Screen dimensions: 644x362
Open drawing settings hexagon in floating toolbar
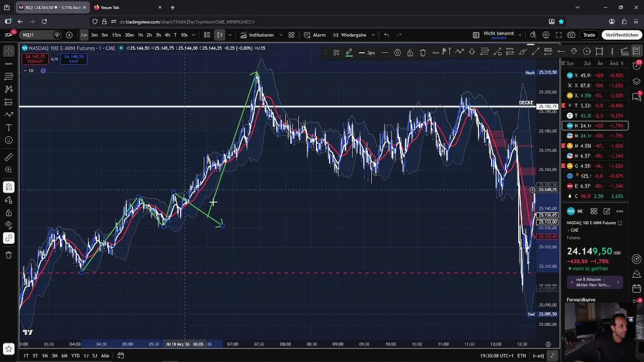pyautogui.click(x=397, y=52)
